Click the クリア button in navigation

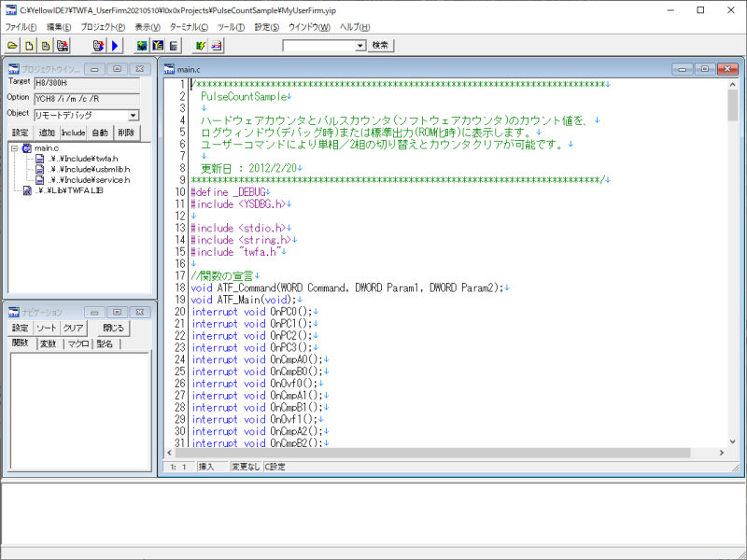(74, 329)
